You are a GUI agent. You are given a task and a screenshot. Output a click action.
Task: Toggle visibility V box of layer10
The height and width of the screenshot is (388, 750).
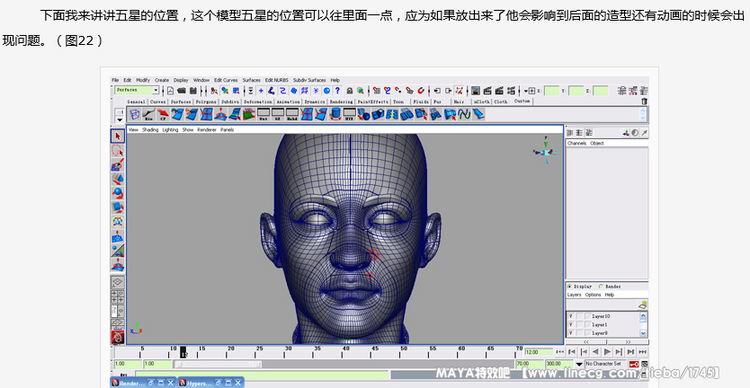(571, 316)
